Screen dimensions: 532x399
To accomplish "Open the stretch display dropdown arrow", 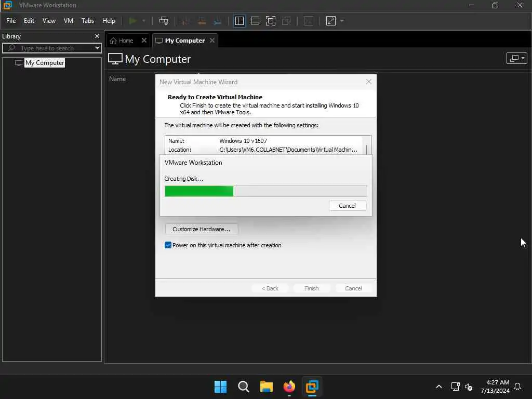I will 342,21.
